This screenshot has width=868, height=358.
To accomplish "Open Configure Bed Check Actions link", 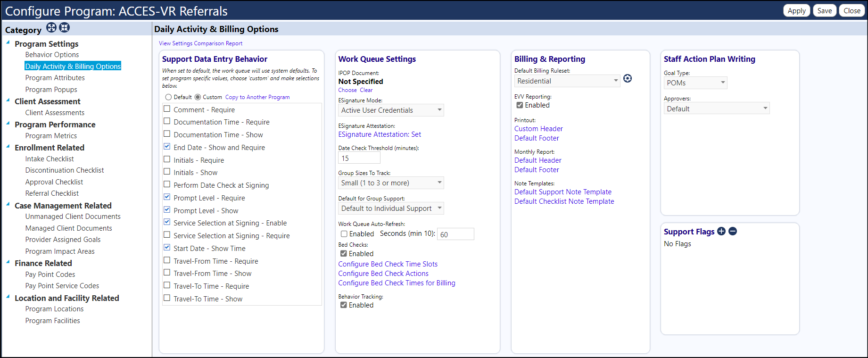I will click(383, 274).
